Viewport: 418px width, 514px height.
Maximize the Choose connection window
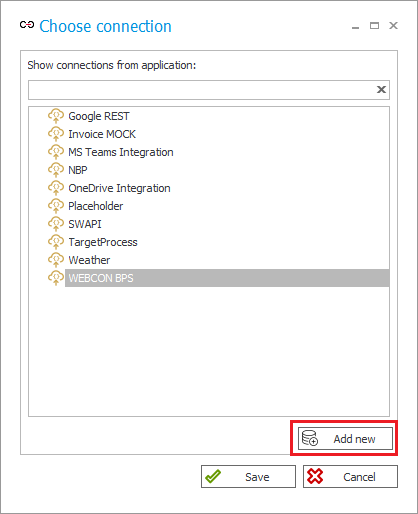(x=374, y=26)
